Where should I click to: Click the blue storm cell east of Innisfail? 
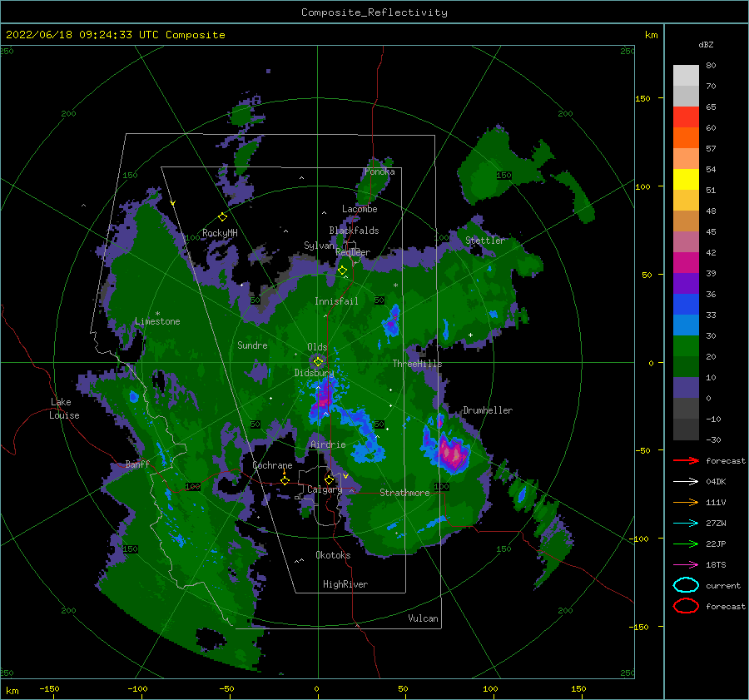(392, 322)
